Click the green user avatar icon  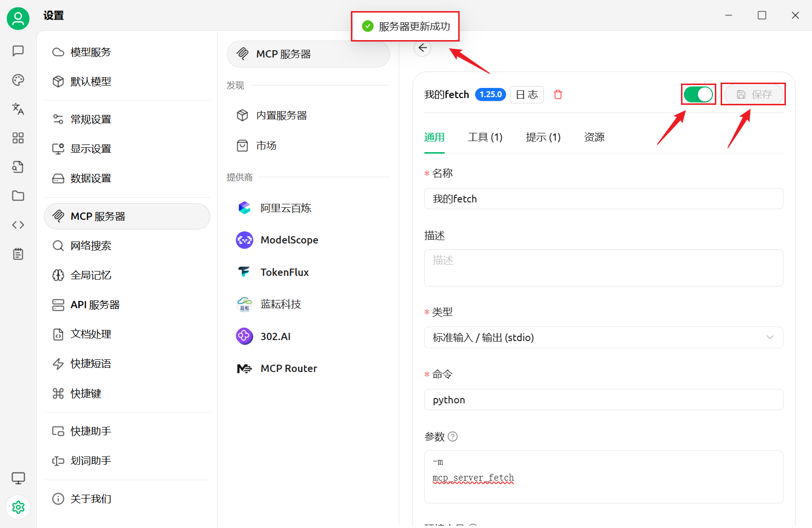tap(18, 18)
